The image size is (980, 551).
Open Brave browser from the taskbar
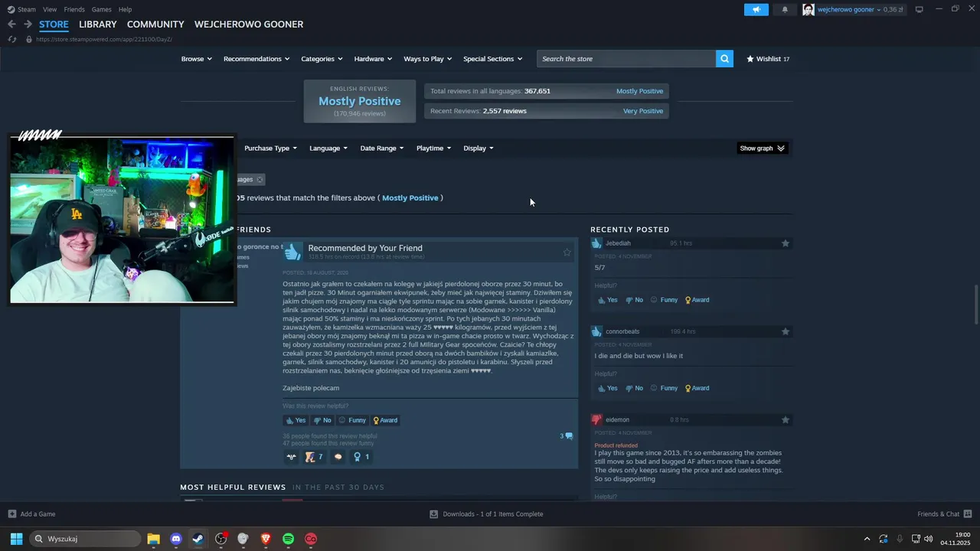pos(266,539)
